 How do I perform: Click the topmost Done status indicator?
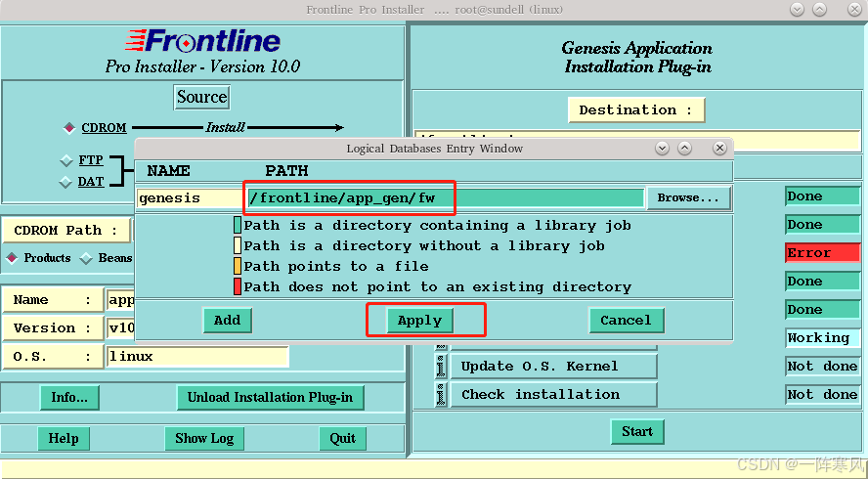click(823, 196)
